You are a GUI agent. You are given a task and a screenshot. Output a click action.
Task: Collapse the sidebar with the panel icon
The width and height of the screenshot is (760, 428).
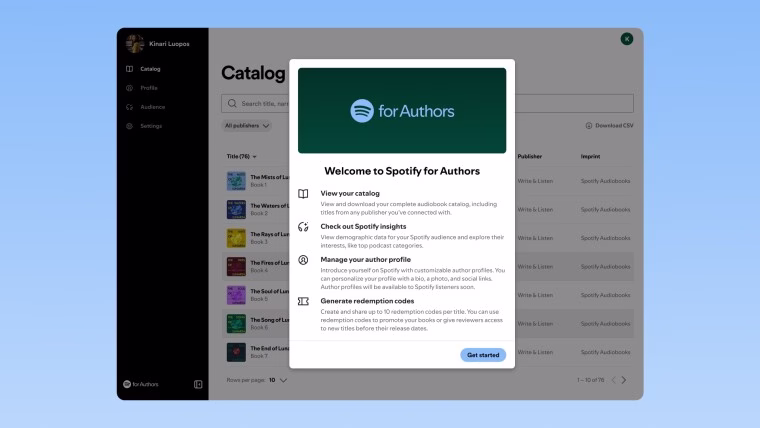point(198,384)
